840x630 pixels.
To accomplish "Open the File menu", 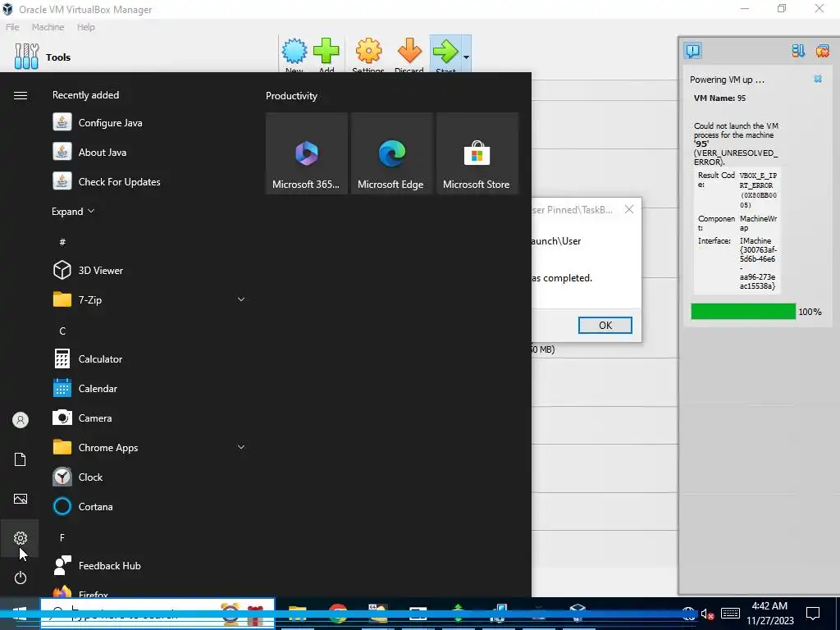I will coord(12,27).
